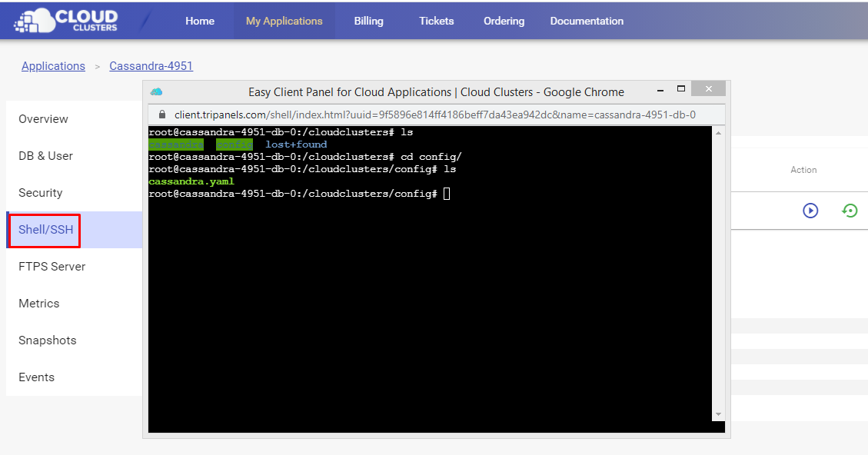868x455 pixels.
Task: Click the terminal scrollbar up arrow
Action: (719, 133)
